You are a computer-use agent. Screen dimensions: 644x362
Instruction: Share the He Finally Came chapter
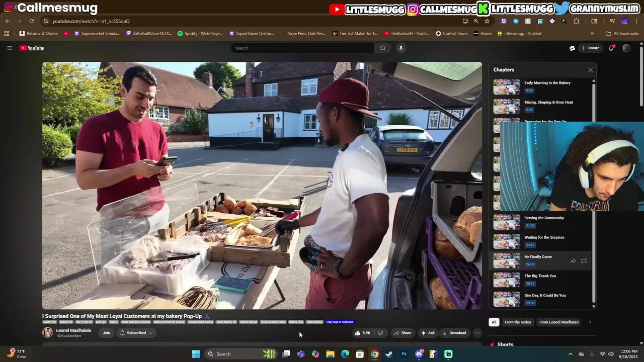tap(573, 261)
